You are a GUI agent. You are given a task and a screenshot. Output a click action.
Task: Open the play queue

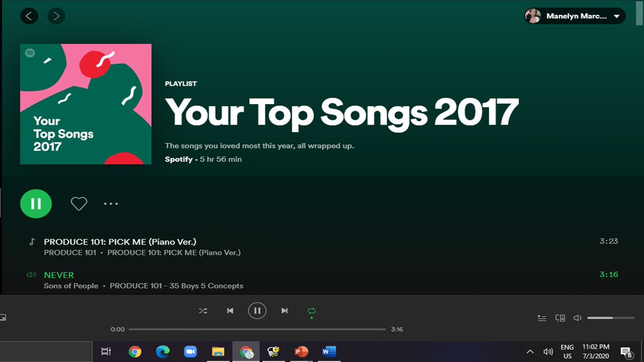(x=542, y=318)
